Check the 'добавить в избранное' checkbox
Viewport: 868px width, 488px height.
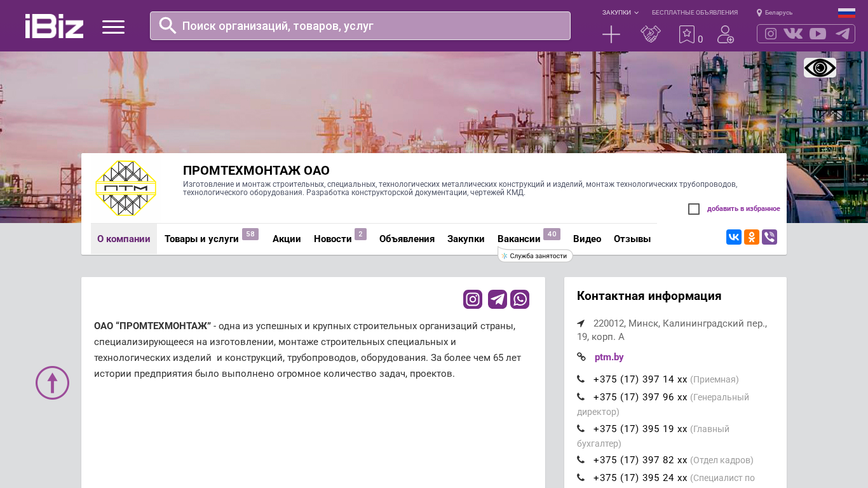click(x=694, y=209)
